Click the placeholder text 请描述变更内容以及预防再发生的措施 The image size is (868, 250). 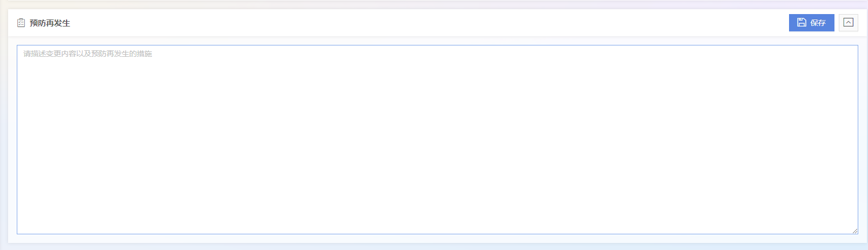88,54
